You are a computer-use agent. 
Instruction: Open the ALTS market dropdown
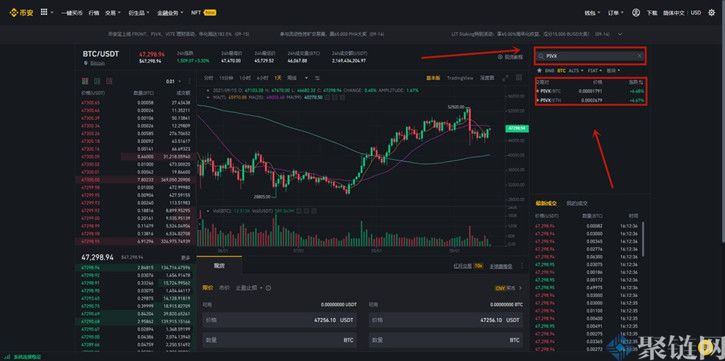point(575,71)
